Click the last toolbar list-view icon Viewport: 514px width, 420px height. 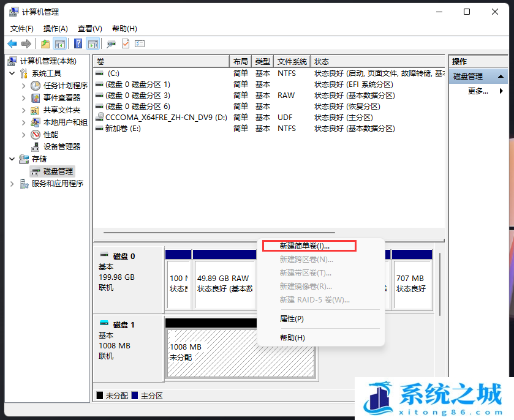[x=140, y=43]
